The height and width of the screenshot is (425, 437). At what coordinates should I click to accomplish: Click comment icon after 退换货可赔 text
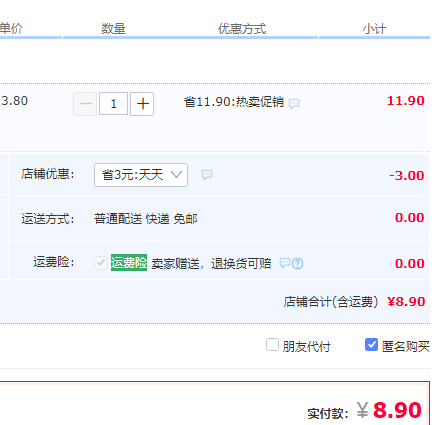tap(285, 263)
